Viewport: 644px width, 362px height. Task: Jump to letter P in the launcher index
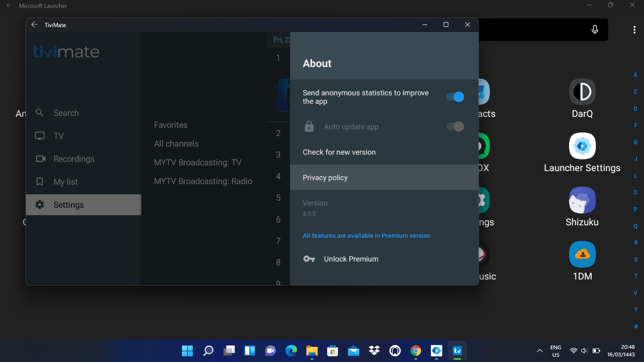coord(636,209)
